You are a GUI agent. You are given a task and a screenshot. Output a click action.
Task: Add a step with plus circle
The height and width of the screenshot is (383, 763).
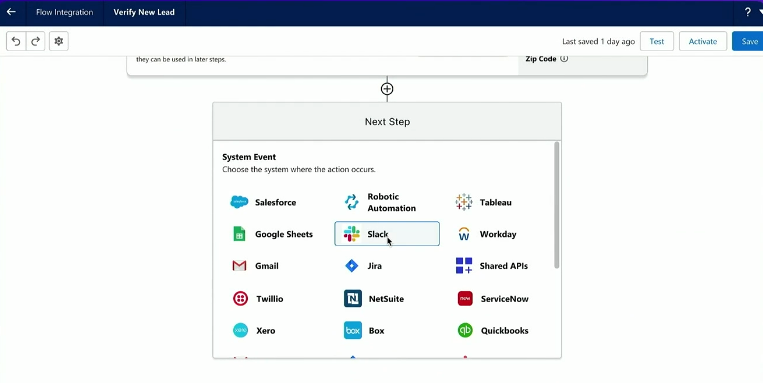[x=387, y=89]
